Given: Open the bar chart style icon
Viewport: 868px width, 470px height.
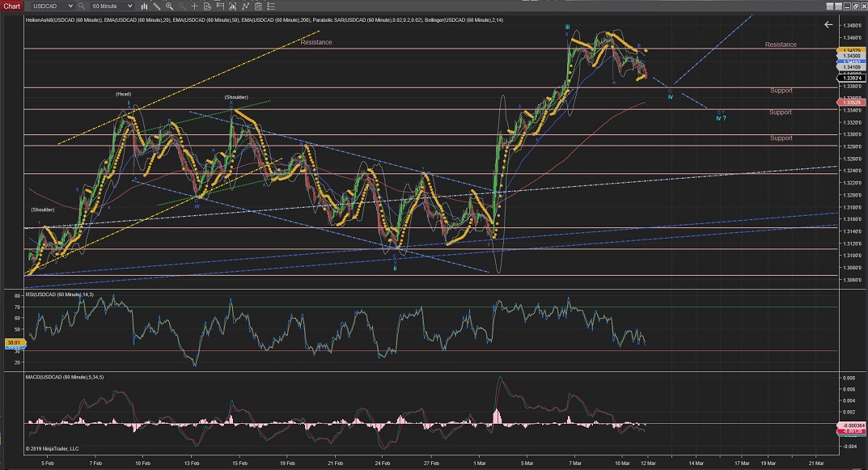Looking at the screenshot, I should click(144, 6).
